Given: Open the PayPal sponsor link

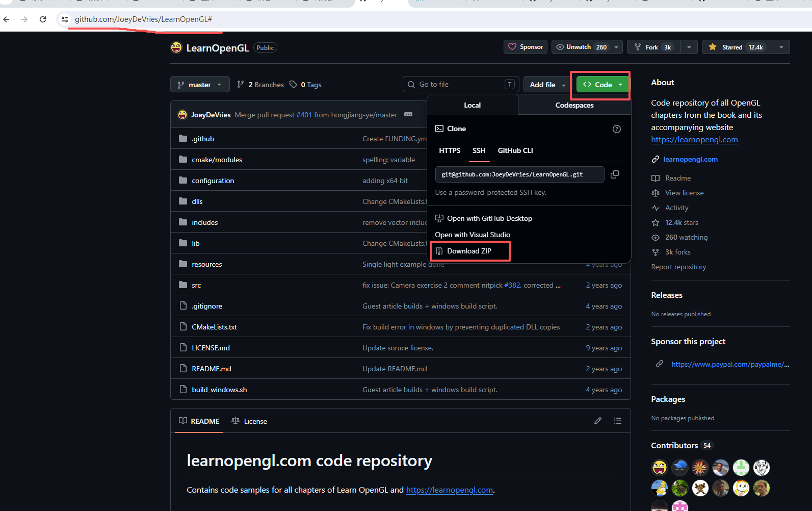Looking at the screenshot, I should click(x=730, y=364).
